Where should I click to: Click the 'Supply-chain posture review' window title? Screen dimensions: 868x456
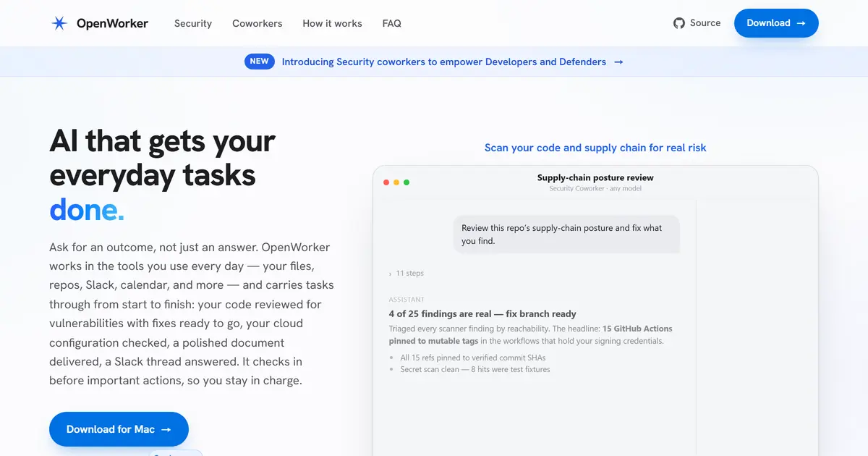(595, 177)
